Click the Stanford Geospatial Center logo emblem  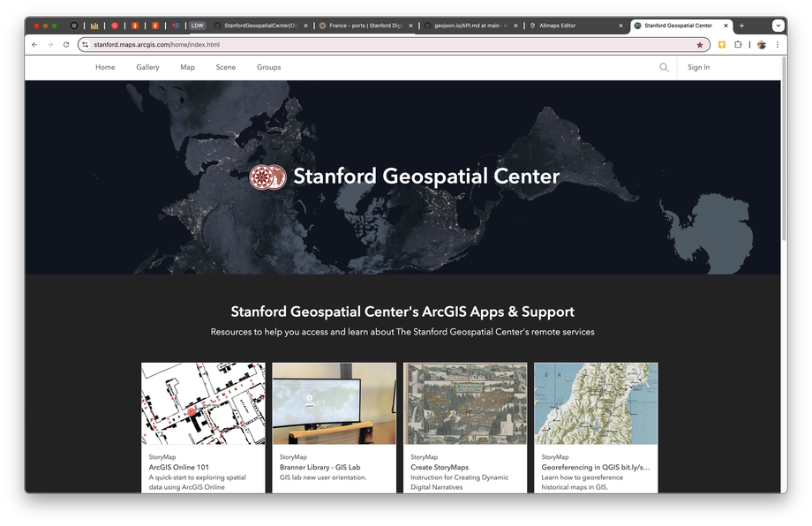[267, 177]
